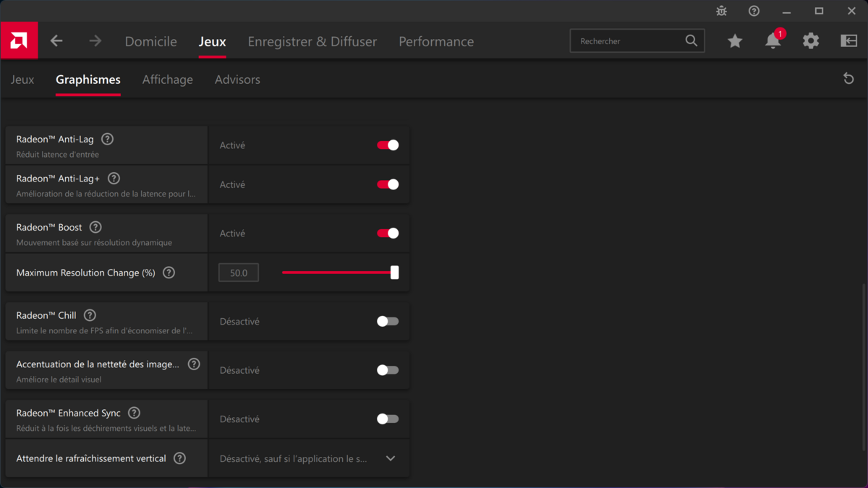Open the Domicile tab
868x488 pixels.
pyautogui.click(x=150, y=41)
